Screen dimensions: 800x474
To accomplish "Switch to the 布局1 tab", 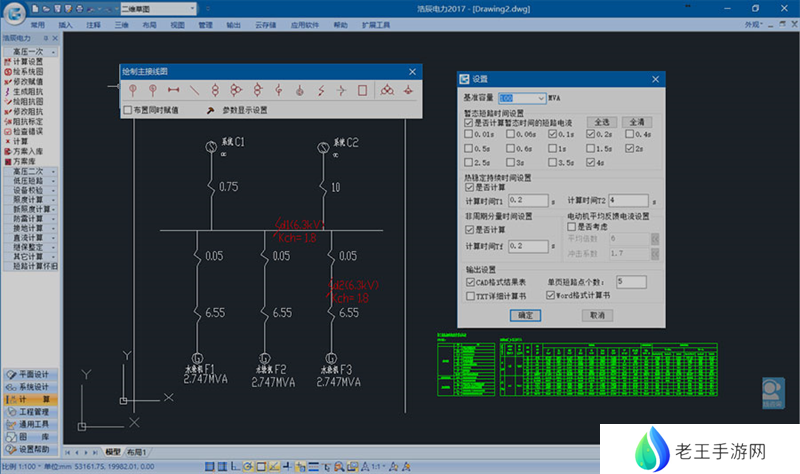I will 135,453.
